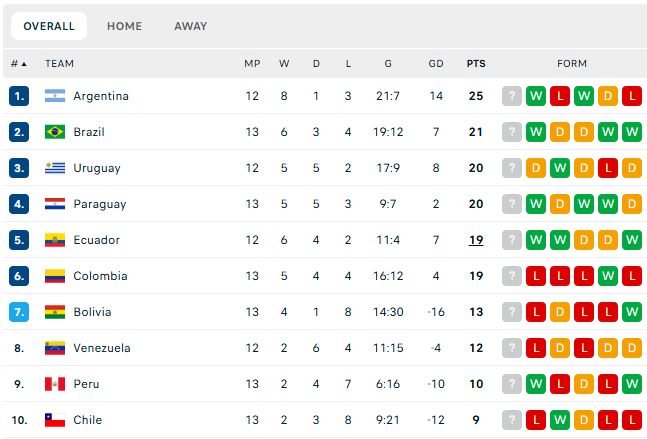Select the OVERALL tab

point(49,26)
